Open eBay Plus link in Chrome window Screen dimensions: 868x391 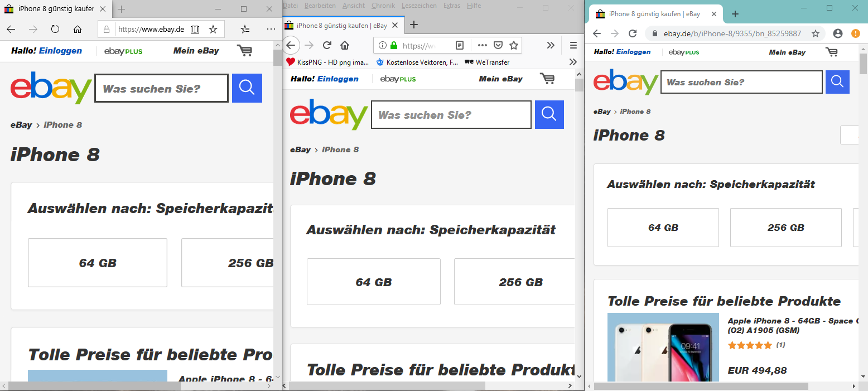point(684,52)
